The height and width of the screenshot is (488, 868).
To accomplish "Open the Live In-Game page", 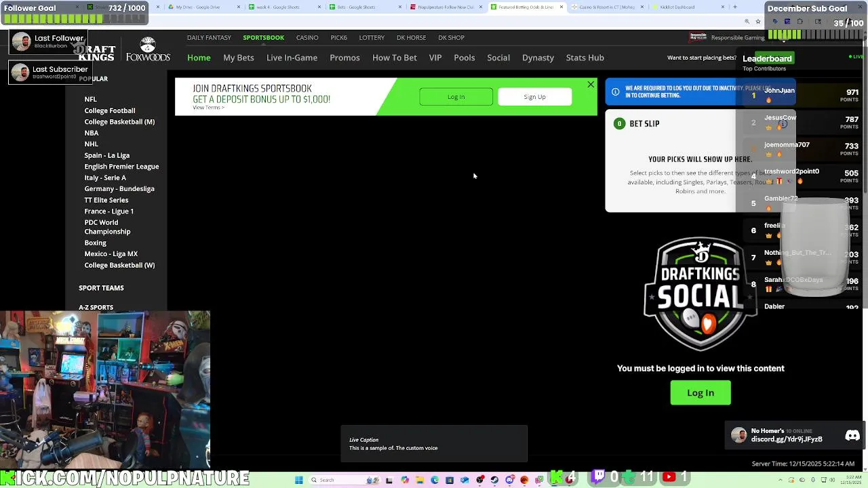I will click(x=292, y=58).
